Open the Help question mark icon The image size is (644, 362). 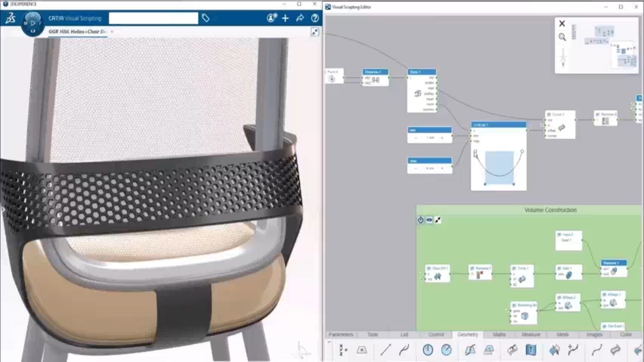coord(315,18)
